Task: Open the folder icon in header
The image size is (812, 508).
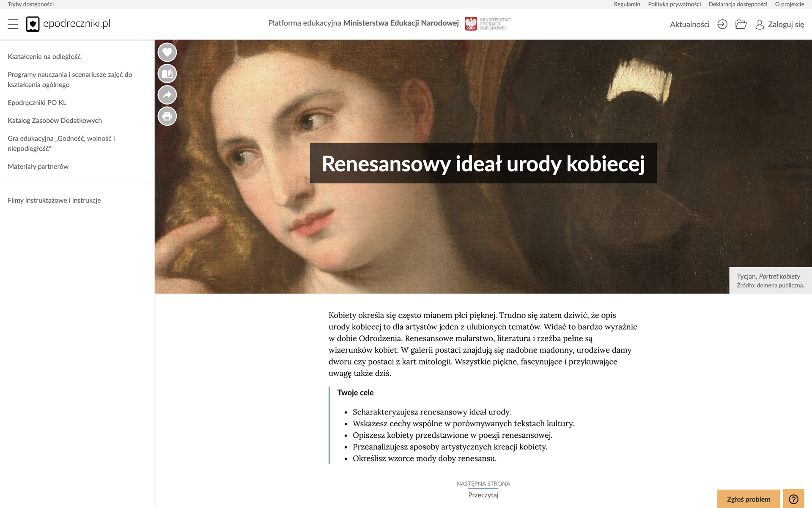Action: click(x=741, y=24)
